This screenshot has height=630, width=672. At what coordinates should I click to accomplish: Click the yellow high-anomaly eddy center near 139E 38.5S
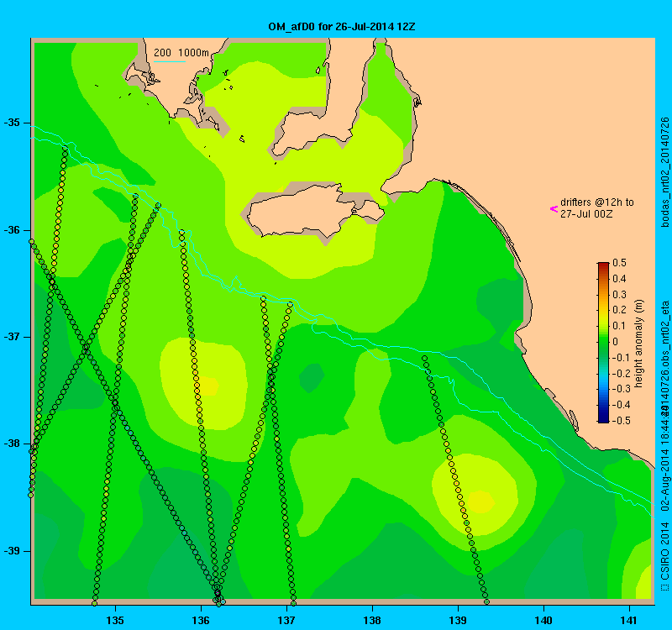pos(480,501)
